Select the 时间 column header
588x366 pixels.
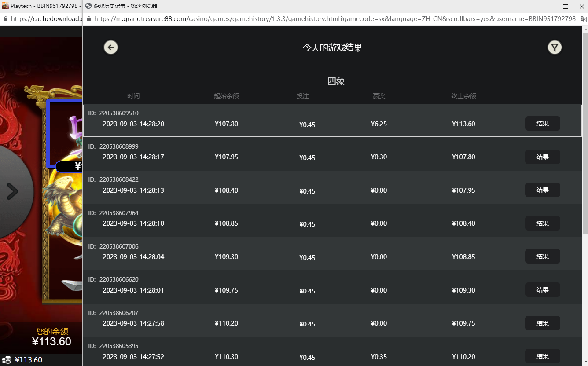[x=133, y=96]
